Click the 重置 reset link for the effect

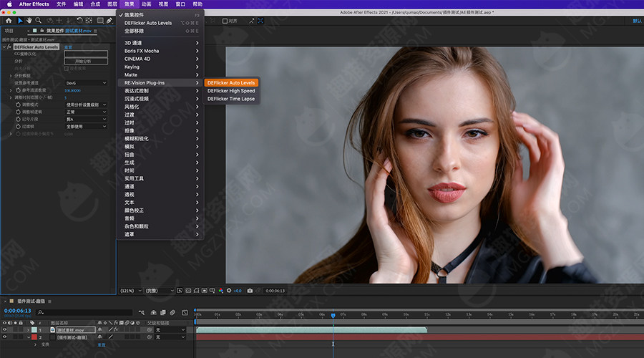click(69, 47)
